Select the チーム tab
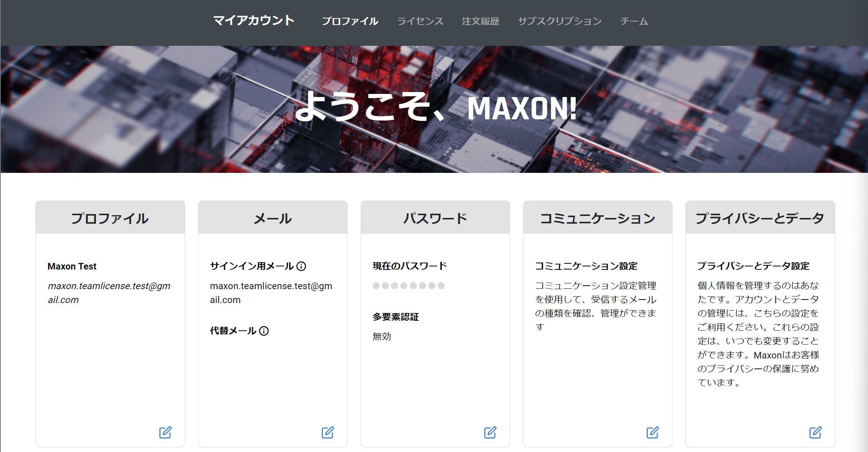The height and width of the screenshot is (452, 868). (x=634, y=21)
